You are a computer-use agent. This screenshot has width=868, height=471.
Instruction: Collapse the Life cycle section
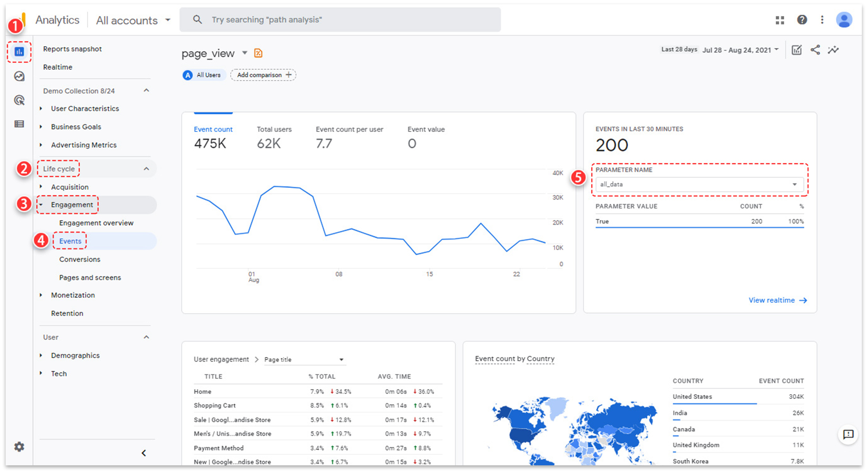[x=146, y=169]
